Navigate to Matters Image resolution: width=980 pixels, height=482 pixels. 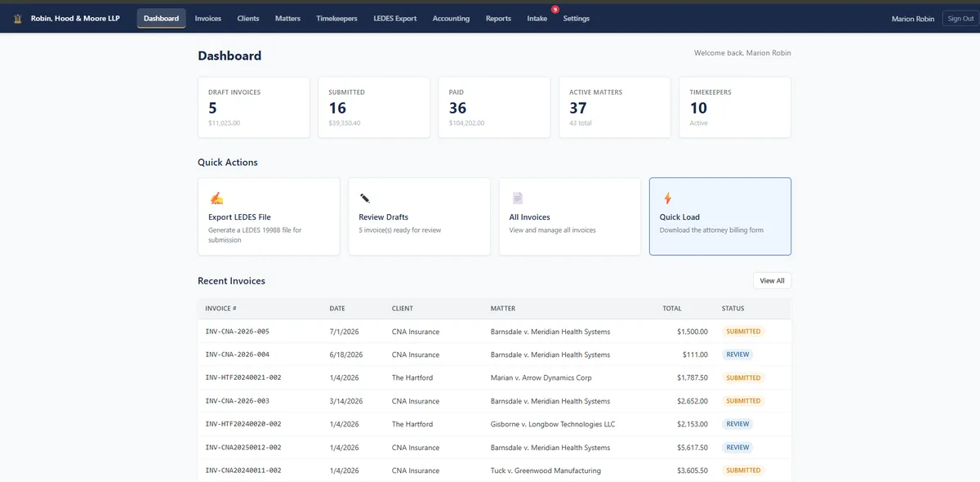click(287, 18)
